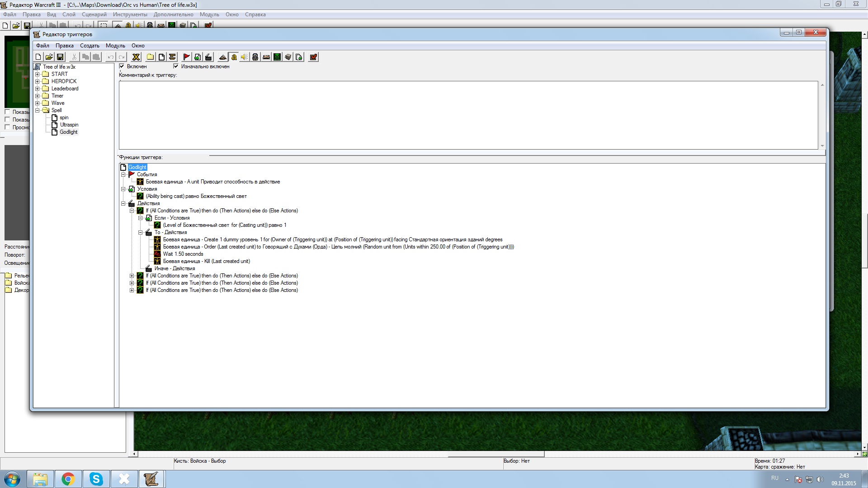868x488 pixels.
Task: Save the map with the floppy disk icon
Action: point(60,57)
